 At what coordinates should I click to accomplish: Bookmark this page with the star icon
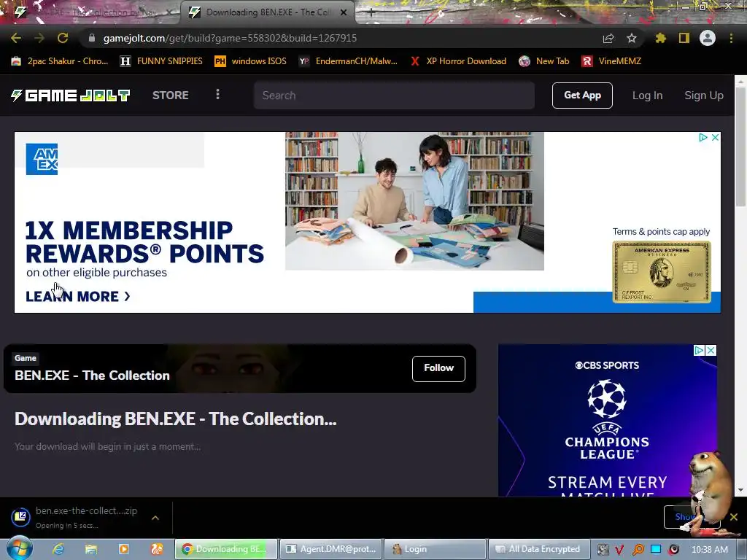632,38
